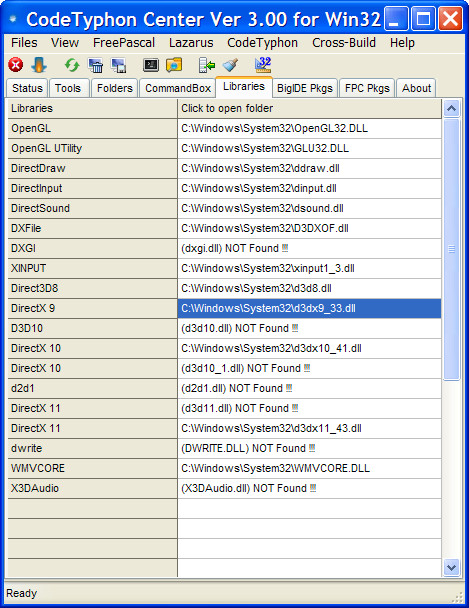Select the DirectInput row label
Image resolution: width=469 pixels, height=608 pixels.
[92, 188]
